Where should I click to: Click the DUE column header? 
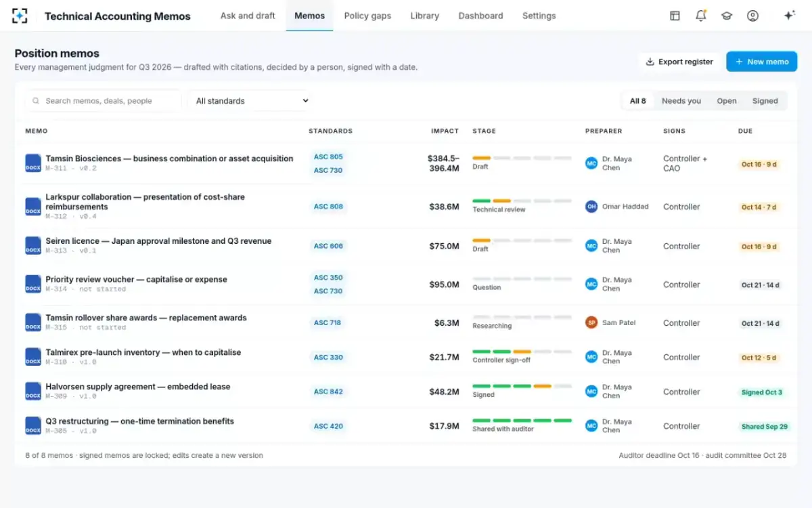[x=745, y=131]
